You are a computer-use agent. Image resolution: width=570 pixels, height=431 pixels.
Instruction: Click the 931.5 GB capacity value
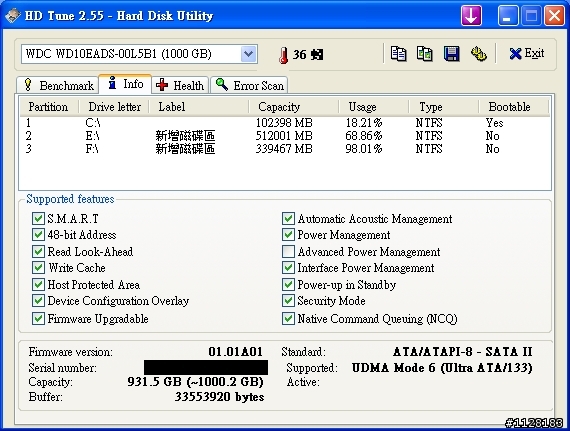click(195, 382)
